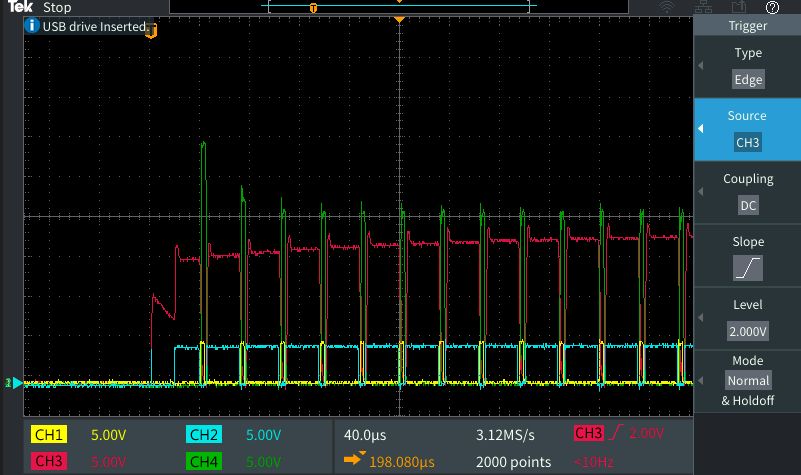Click the orange delay arrow icon

pos(355,459)
